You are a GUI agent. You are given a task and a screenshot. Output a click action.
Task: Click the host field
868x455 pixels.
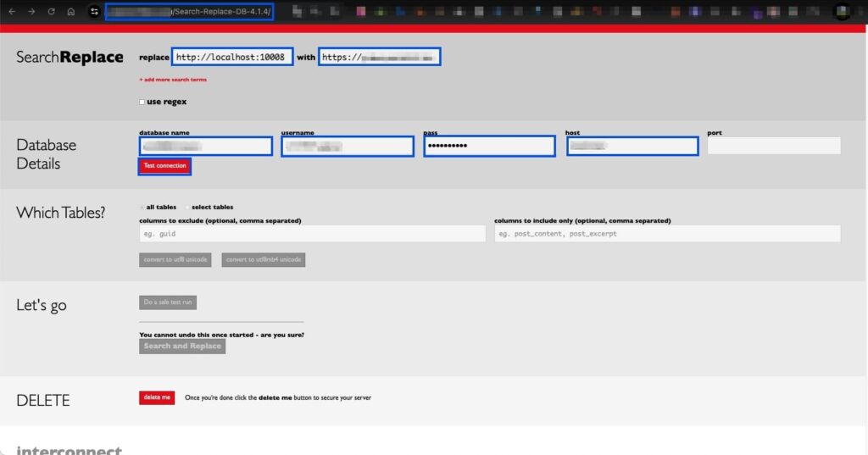tap(632, 146)
